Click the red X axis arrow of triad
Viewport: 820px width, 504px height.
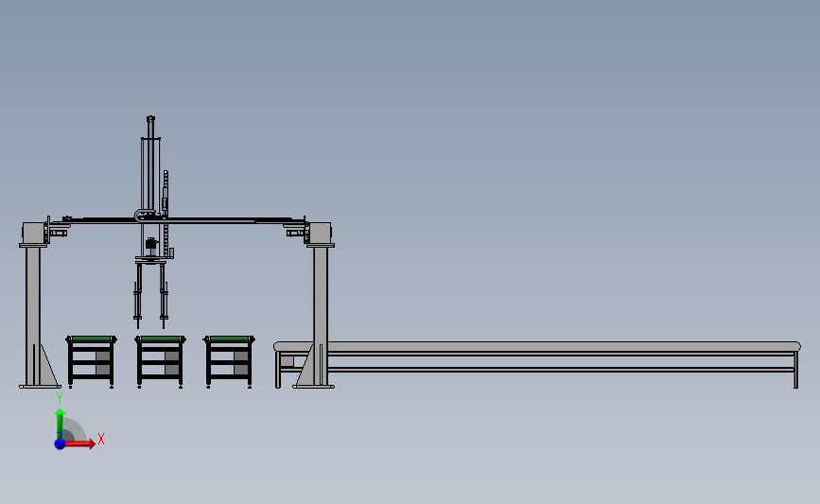pyautogui.click(x=79, y=443)
